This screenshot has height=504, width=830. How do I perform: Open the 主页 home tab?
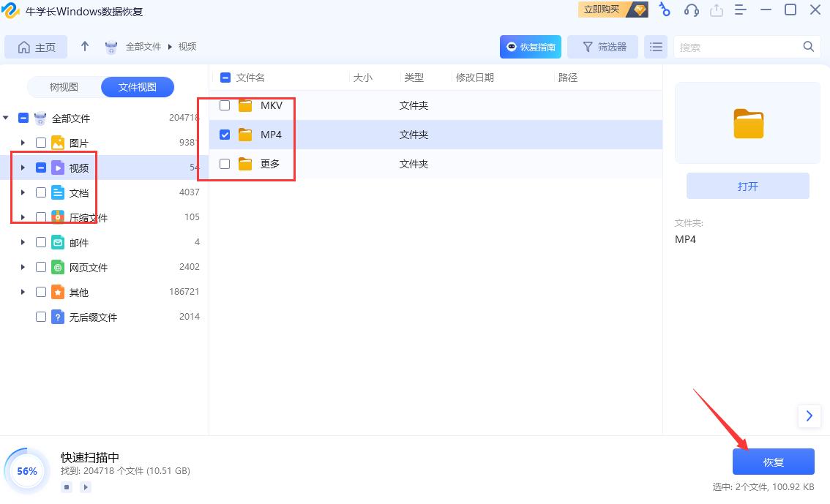point(35,46)
